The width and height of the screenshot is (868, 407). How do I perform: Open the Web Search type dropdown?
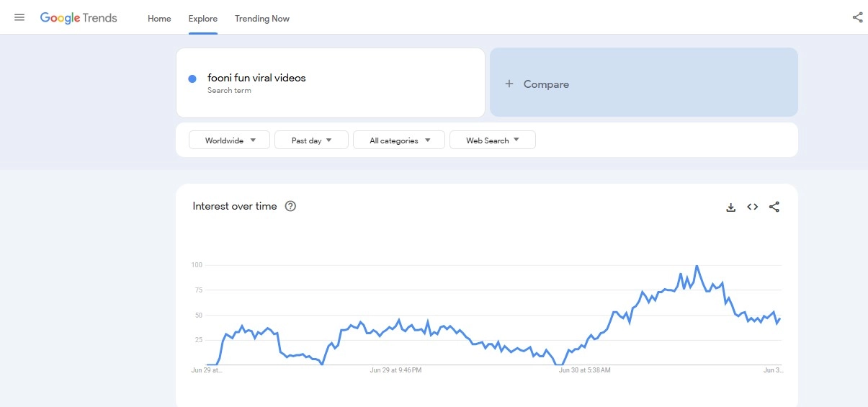click(x=492, y=140)
